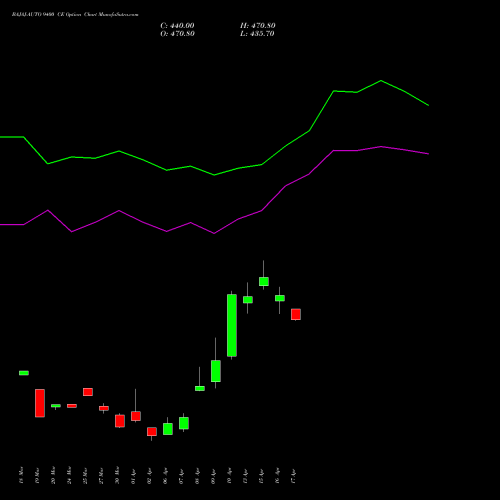This screenshot has width=500, height=500.
Task: Select the 08 Apr date label
Action: [x=197, y=475]
